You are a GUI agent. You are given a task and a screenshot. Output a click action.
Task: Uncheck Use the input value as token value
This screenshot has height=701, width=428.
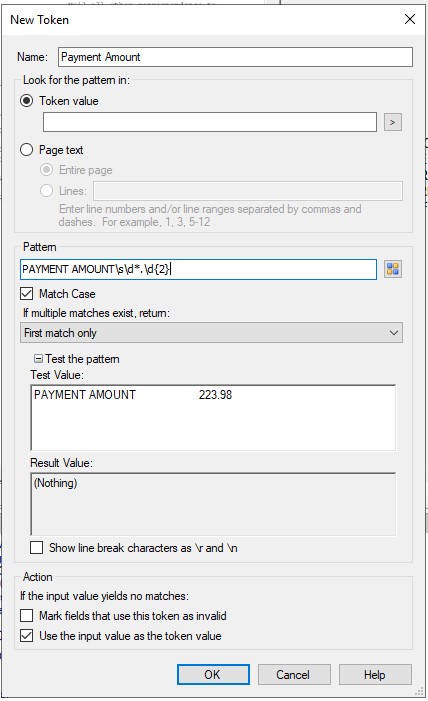click(27, 636)
